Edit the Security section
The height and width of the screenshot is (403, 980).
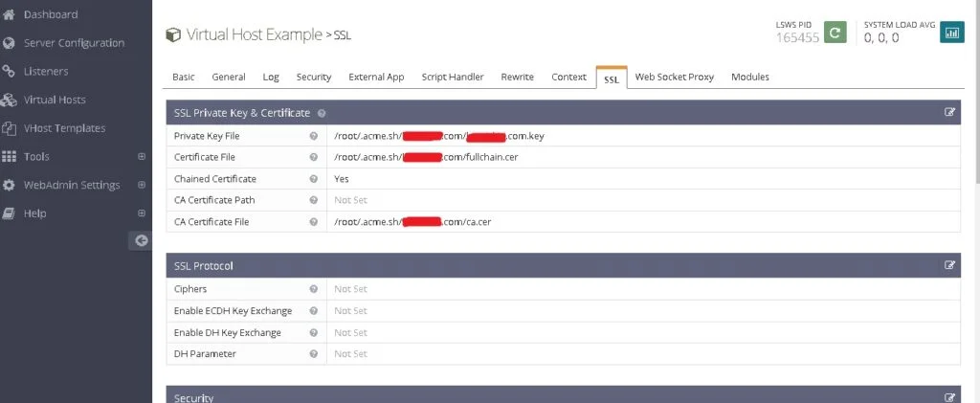tap(950, 397)
